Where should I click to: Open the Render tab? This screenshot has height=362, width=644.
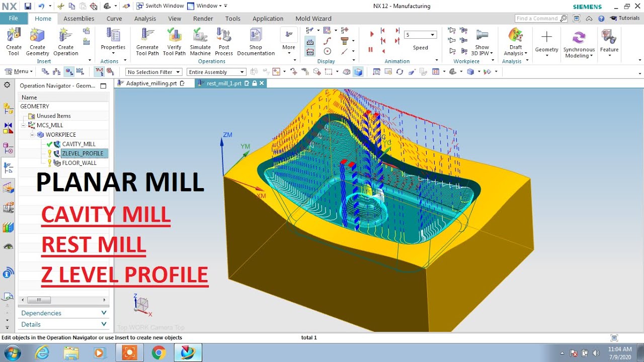pyautogui.click(x=203, y=19)
